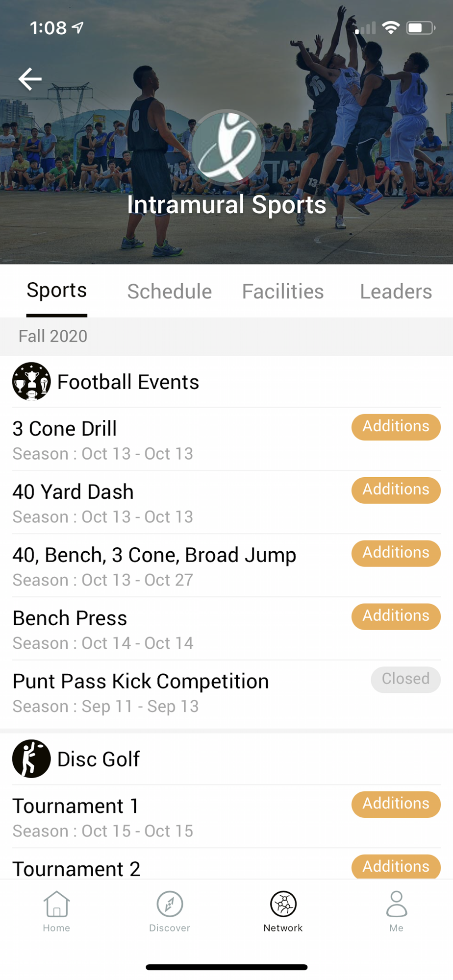Screen dimensions: 453x980
Task: Tap the Disc Golf player icon
Action: click(31, 759)
